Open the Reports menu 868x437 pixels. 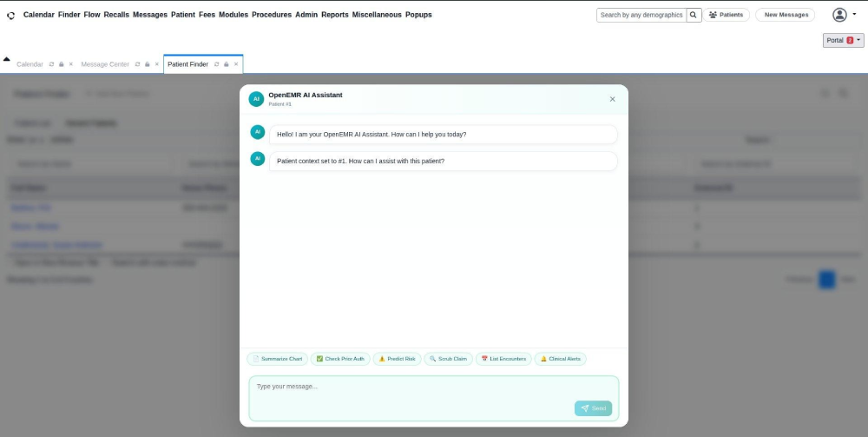335,15
